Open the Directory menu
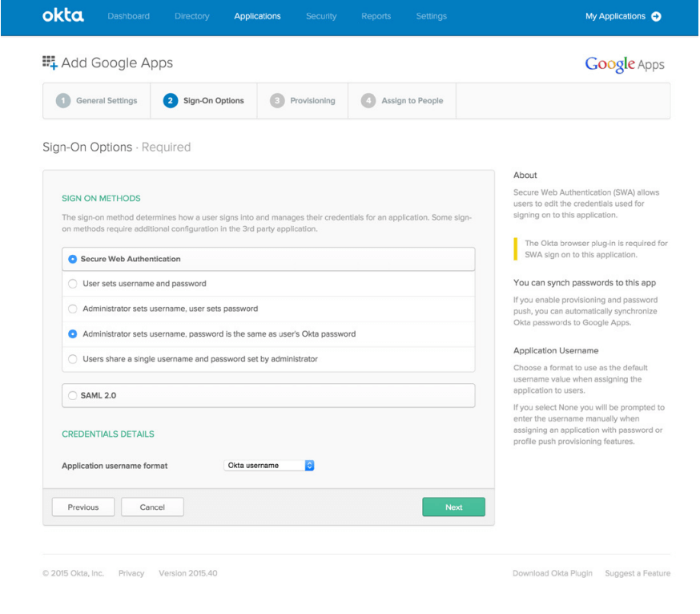This screenshot has height=614, width=700. [x=191, y=15]
